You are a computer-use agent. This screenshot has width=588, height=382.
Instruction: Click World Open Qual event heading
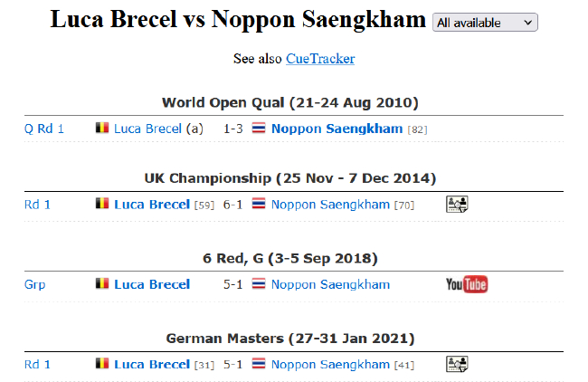click(x=289, y=102)
